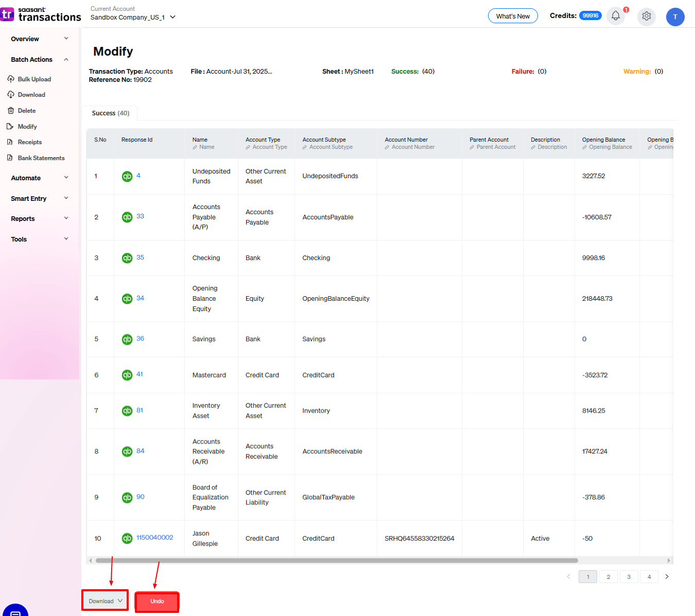Image resolution: width=695 pixels, height=616 pixels.
Task: Choose the Delete batch action
Action: 26,110
